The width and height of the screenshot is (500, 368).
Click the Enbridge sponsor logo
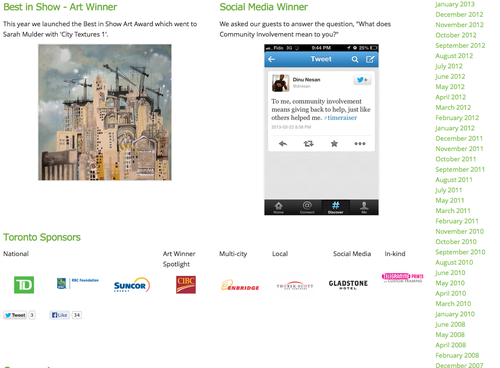pos(240,285)
